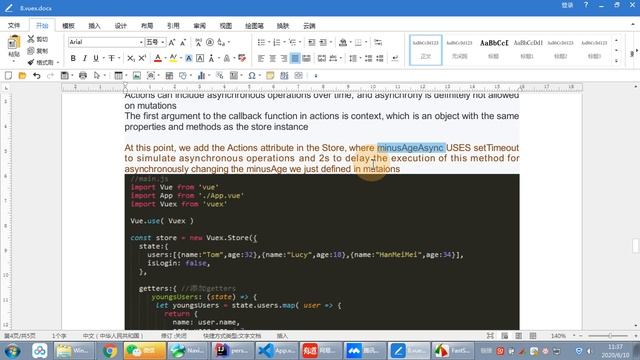Click the Shrink Font icon
This screenshot has height=360, width=640.
click(183, 42)
